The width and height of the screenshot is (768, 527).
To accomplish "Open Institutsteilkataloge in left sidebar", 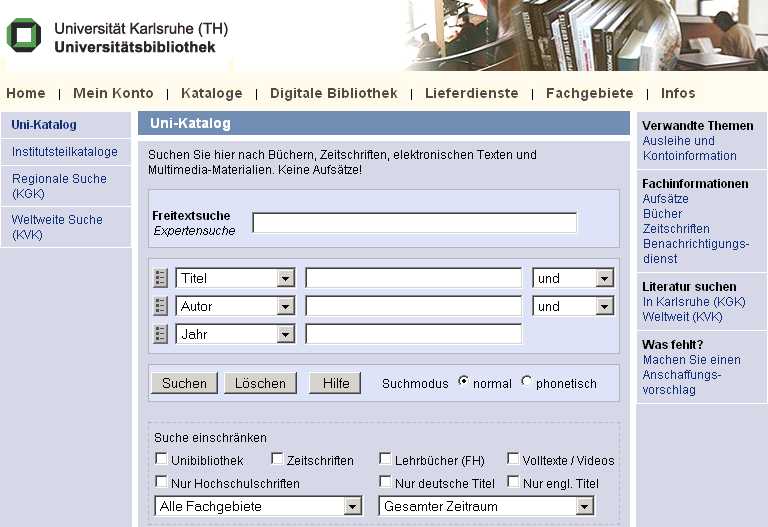I will click(65, 152).
